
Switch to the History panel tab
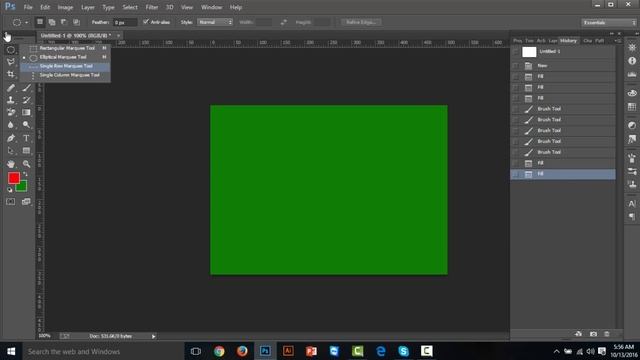[569, 41]
